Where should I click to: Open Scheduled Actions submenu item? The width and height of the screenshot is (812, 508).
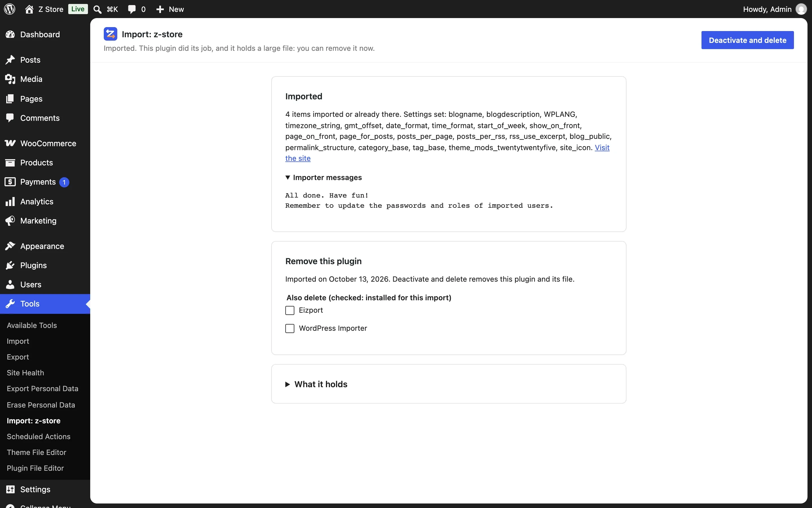(x=39, y=436)
